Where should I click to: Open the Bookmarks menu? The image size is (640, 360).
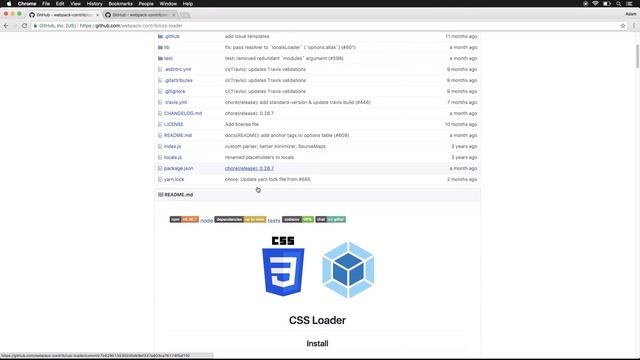point(120,4)
